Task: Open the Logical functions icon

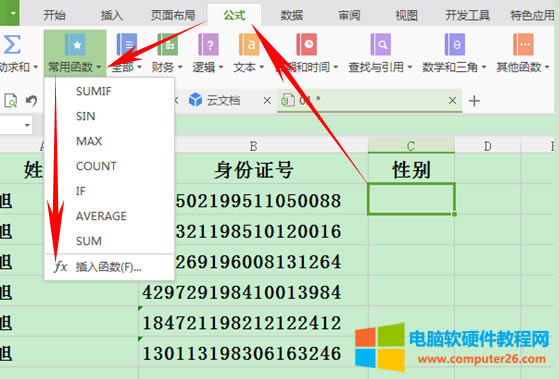Action: [208, 45]
